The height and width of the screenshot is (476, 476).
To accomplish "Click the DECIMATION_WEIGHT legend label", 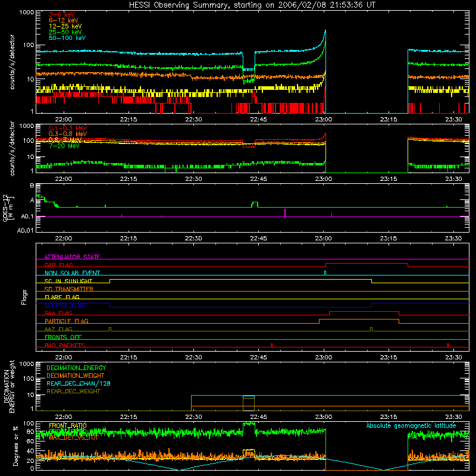I will pos(76,375).
